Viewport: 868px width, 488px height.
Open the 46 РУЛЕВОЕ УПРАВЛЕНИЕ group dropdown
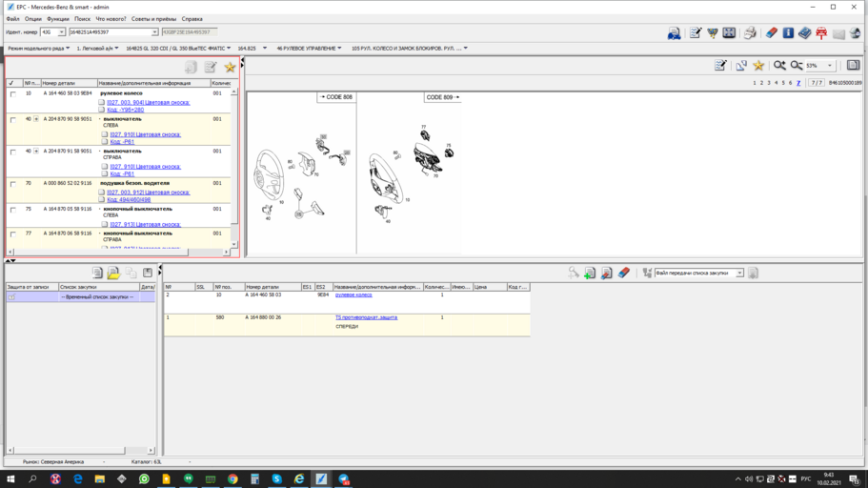point(309,49)
